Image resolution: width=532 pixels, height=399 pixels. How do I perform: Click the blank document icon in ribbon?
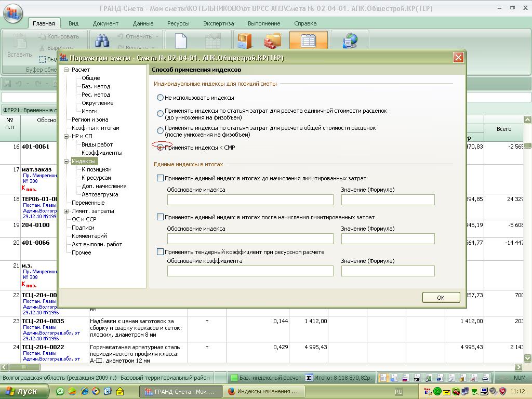coord(181,41)
